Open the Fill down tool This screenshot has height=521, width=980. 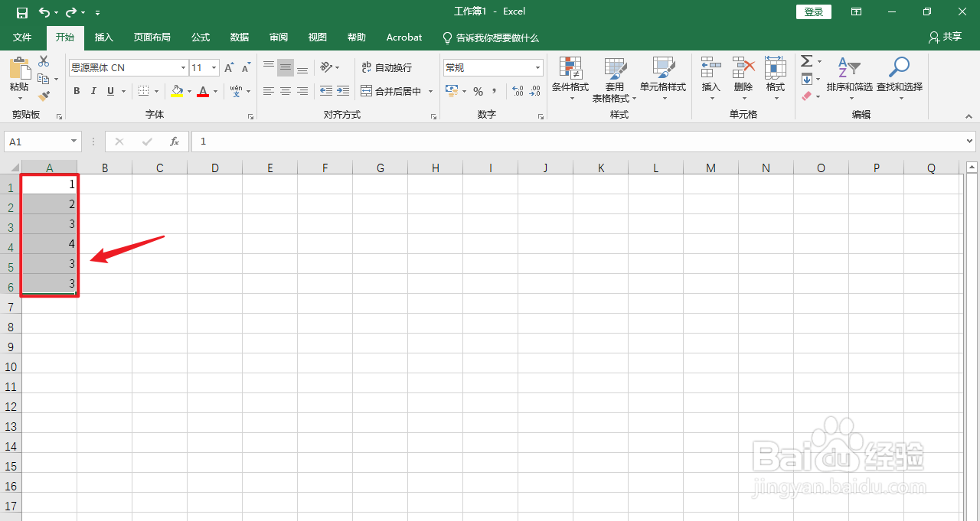[806, 79]
